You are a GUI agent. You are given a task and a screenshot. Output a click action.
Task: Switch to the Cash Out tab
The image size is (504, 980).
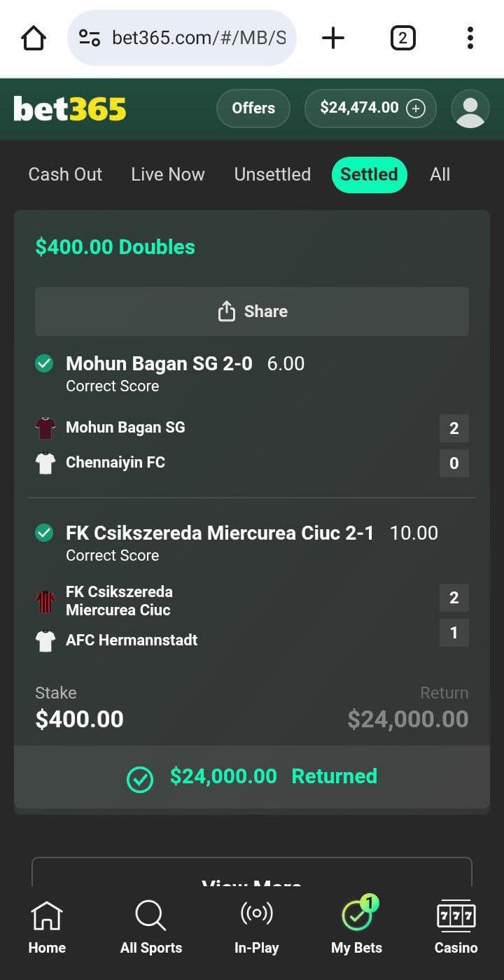coord(65,174)
